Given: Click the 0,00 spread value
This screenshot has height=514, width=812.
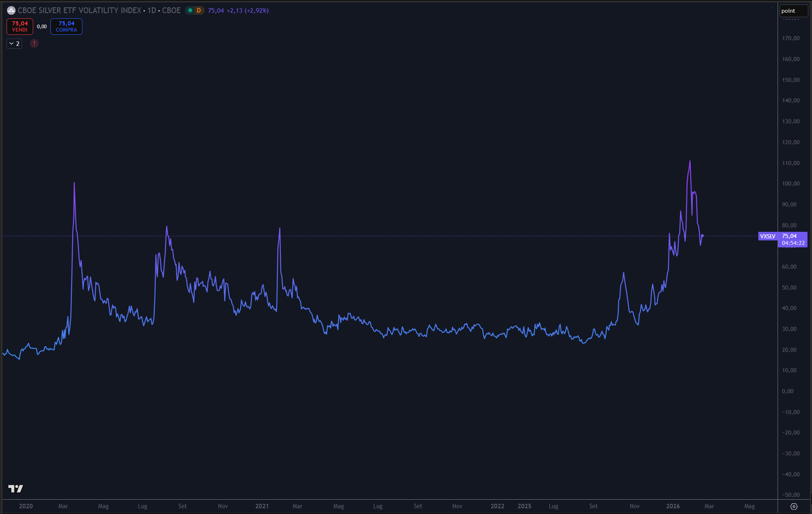Looking at the screenshot, I should tap(42, 27).
